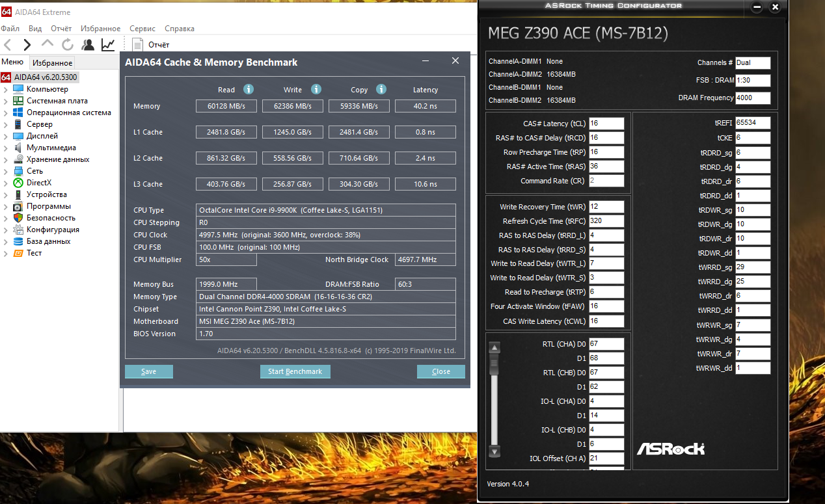Open the Вид menu
Image resolution: width=825 pixels, height=504 pixels.
click(x=35, y=29)
